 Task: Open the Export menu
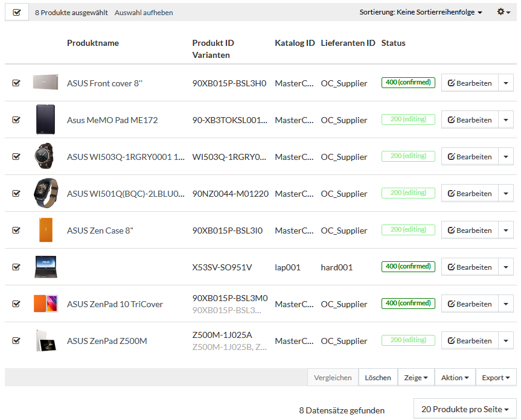point(496,378)
